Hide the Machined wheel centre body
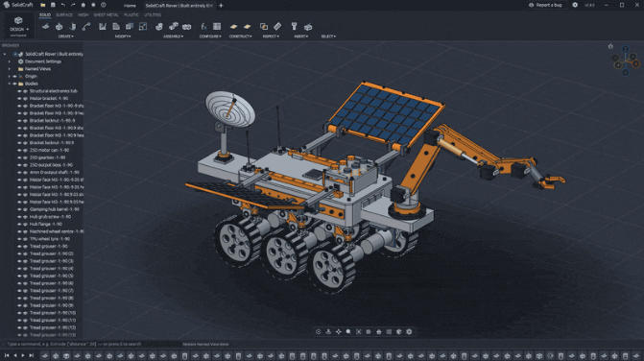 (19, 231)
